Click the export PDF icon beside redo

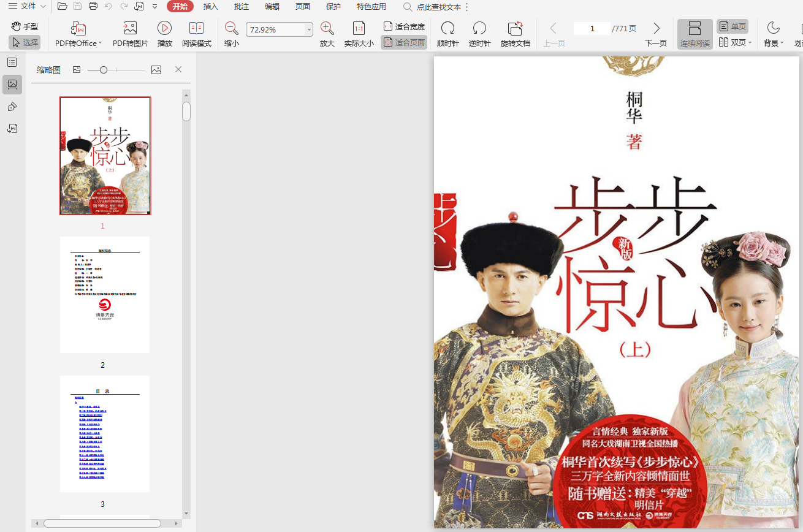(x=139, y=7)
